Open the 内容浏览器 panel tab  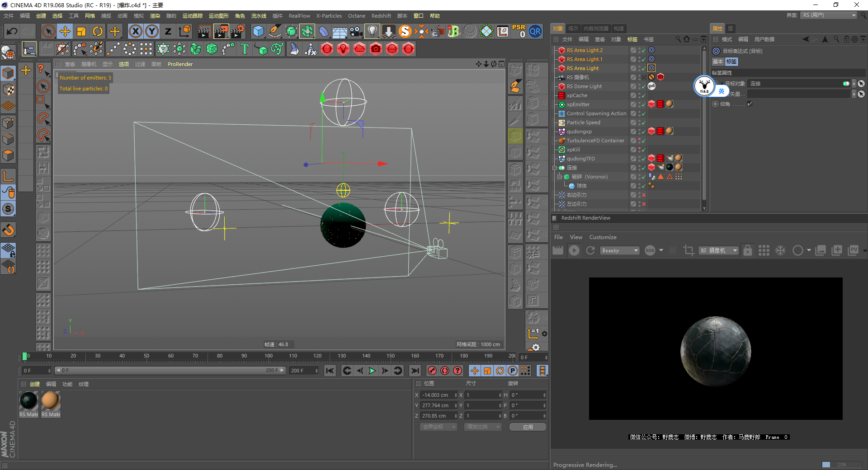[596, 28]
